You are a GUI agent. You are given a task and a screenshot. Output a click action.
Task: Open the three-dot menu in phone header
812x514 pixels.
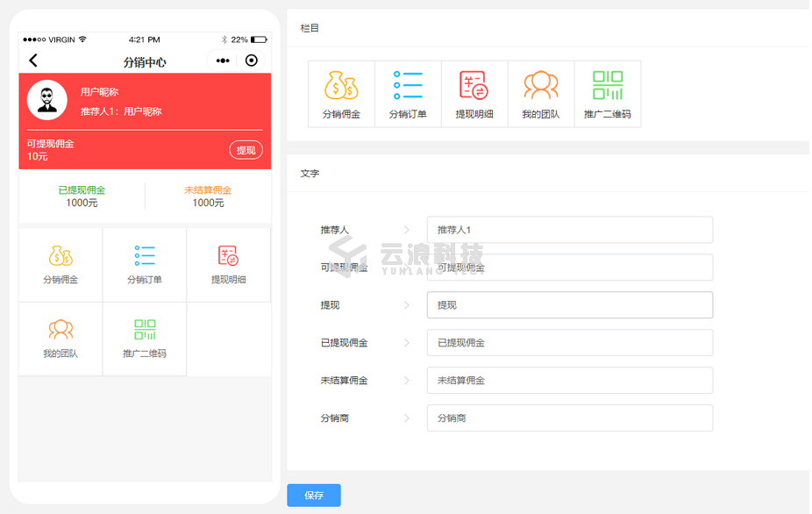click(x=223, y=61)
